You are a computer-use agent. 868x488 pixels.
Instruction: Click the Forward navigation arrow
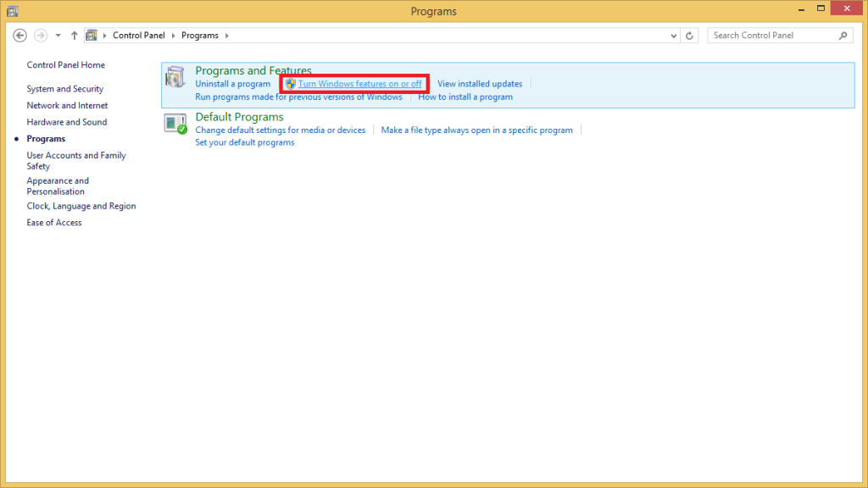(x=40, y=36)
